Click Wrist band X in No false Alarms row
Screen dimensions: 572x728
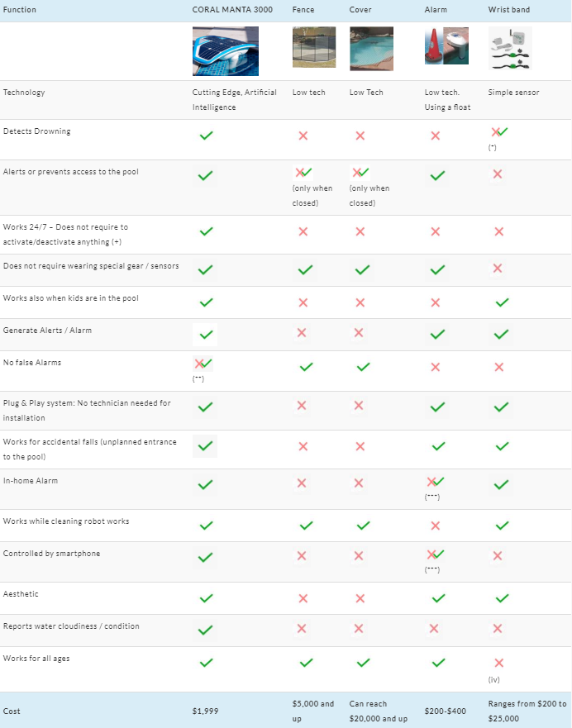click(499, 367)
